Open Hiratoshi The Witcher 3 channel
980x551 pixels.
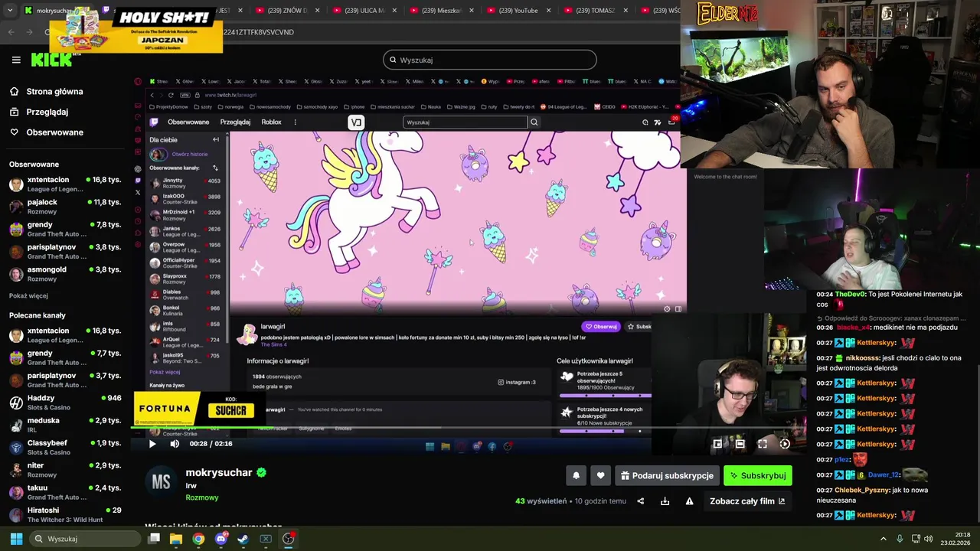[x=64, y=514]
